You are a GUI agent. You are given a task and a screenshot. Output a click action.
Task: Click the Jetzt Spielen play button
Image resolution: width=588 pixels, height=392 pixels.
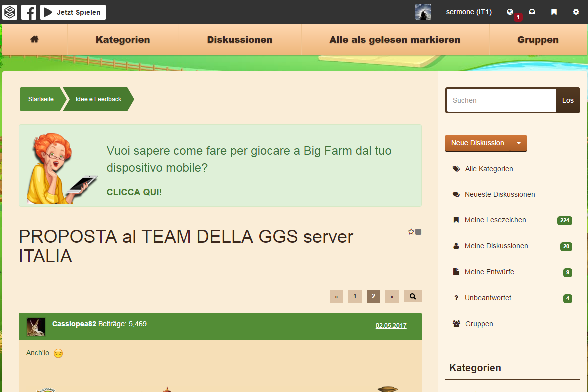click(73, 12)
